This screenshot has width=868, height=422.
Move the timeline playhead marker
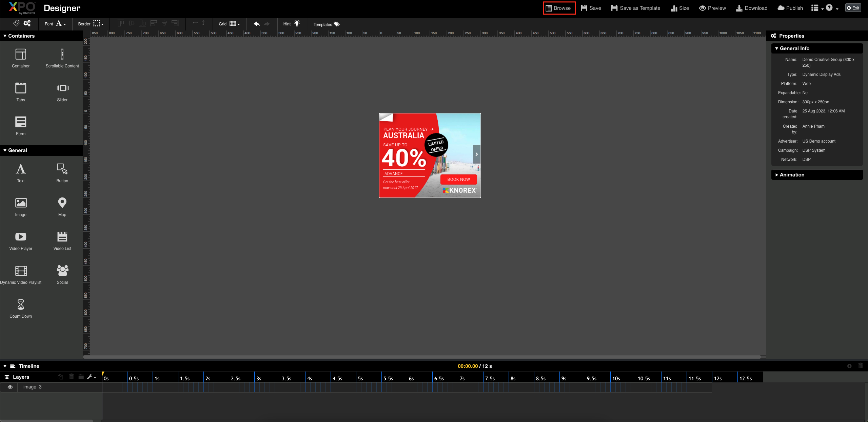tap(102, 374)
